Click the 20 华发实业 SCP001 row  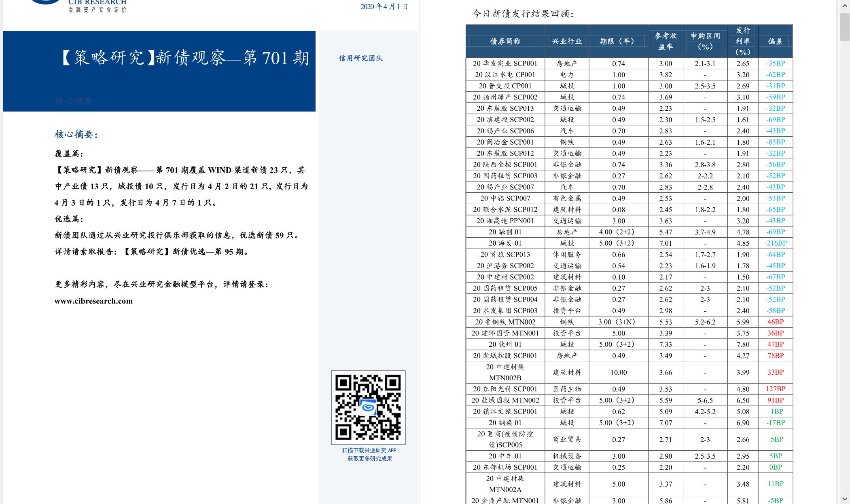505,63
